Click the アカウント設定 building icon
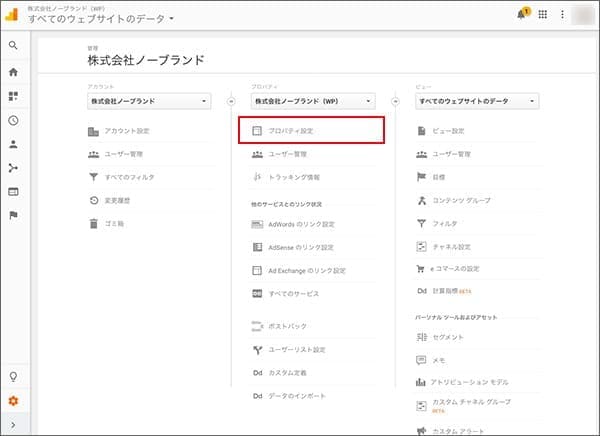600x436 pixels. (x=93, y=131)
